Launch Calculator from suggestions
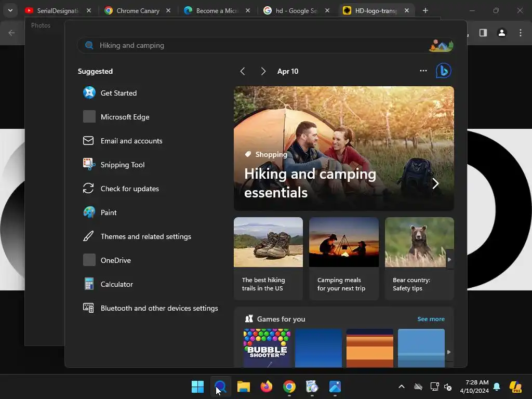This screenshot has height=399, width=532. pos(108,284)
